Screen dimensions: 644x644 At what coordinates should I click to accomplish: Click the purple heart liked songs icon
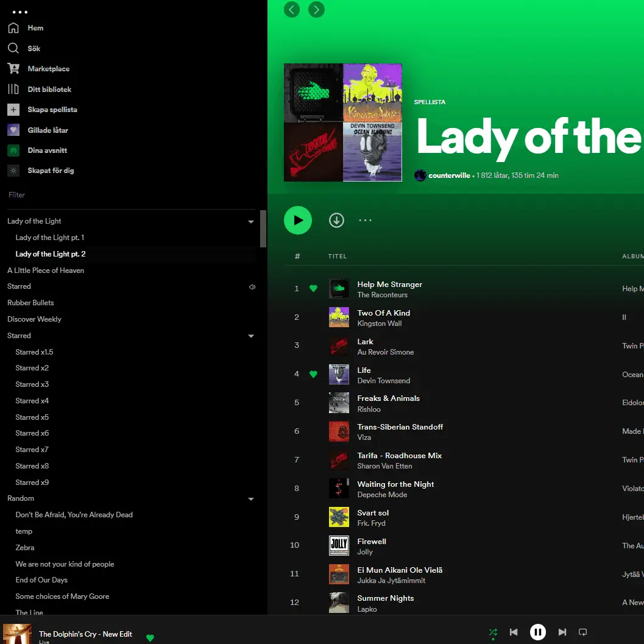tap(13, 130)
